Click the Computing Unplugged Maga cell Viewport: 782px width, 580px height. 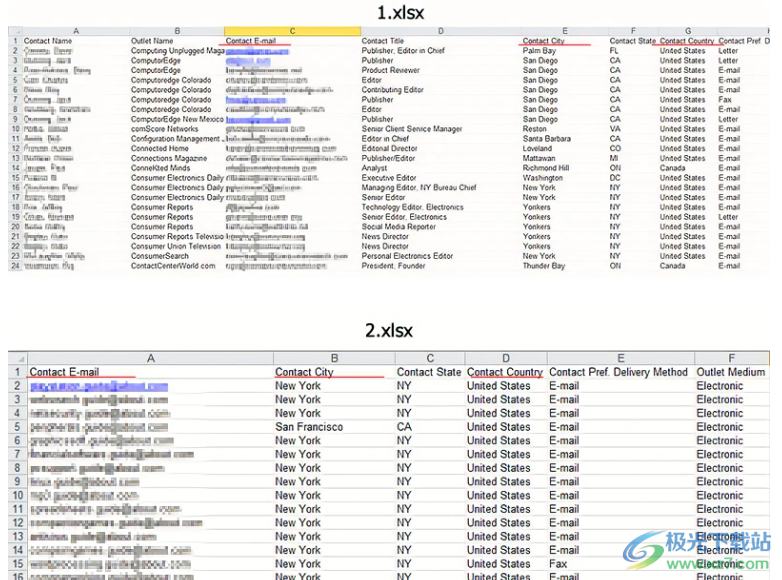(x=178, y=51)
